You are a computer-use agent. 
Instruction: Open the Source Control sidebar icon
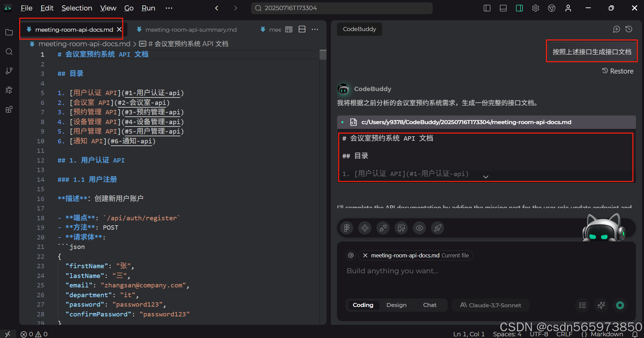(x=9, y=71)
